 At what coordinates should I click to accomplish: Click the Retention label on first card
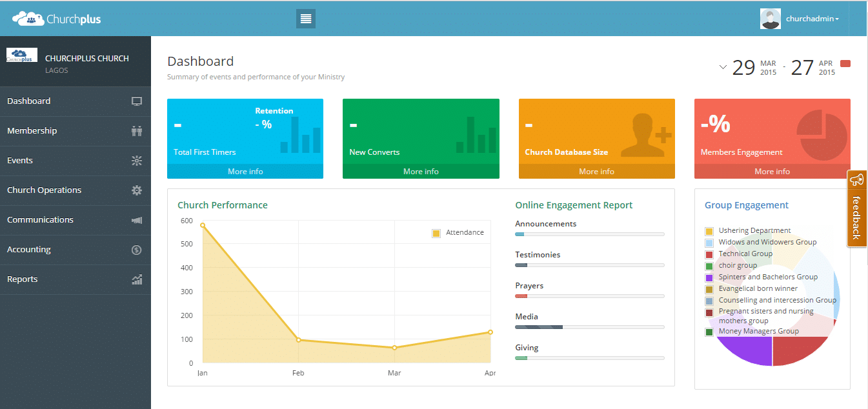point(274,111)
